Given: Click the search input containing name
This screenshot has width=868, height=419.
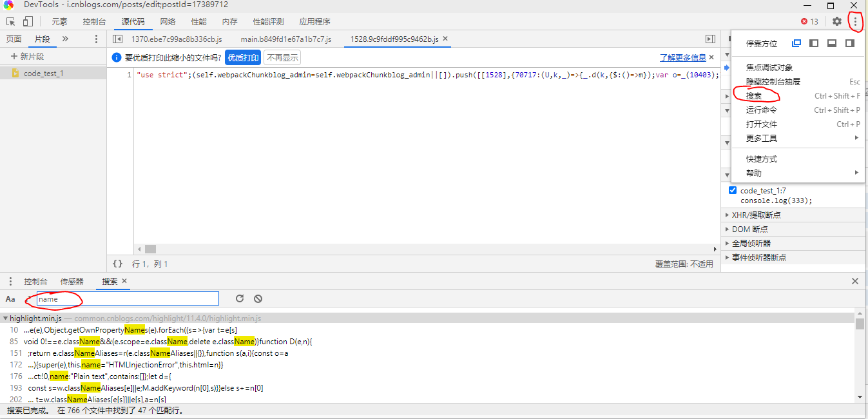Looking at the screenshot, I should point(128,298).
